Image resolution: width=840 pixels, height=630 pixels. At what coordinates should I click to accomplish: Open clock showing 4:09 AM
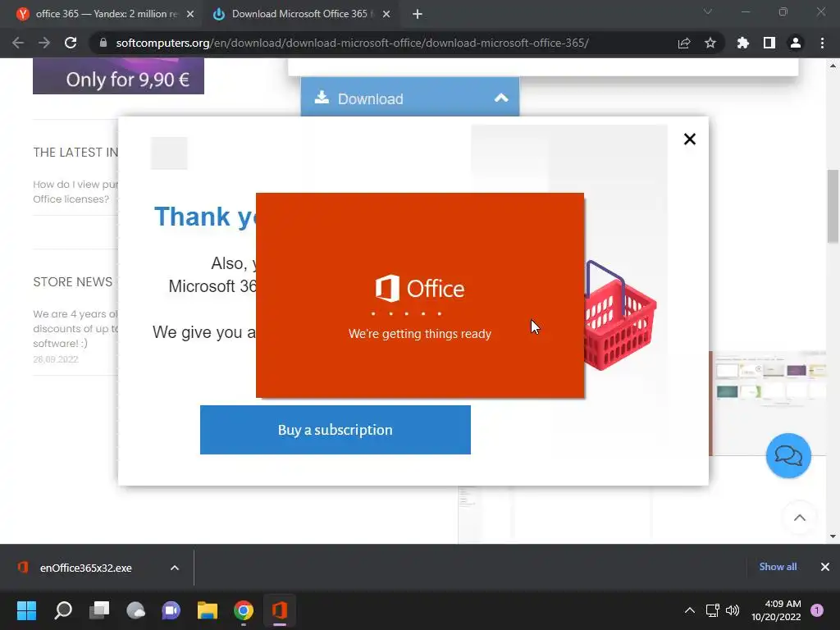[776, 610]
